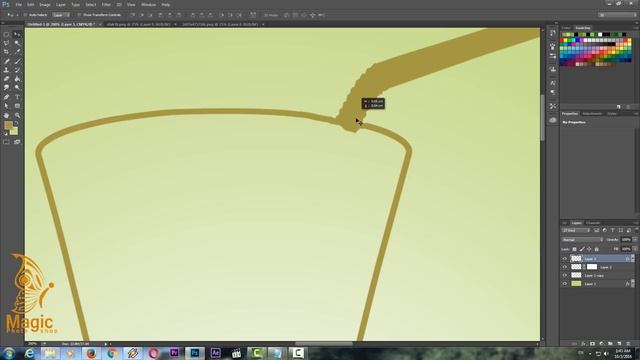640x360 pixels.
Task: Click the foreground color swatch
Action: point(8,125)
